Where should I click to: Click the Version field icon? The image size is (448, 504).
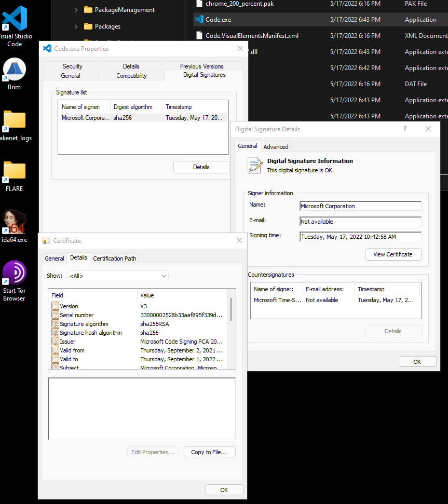tap(55, 306)
